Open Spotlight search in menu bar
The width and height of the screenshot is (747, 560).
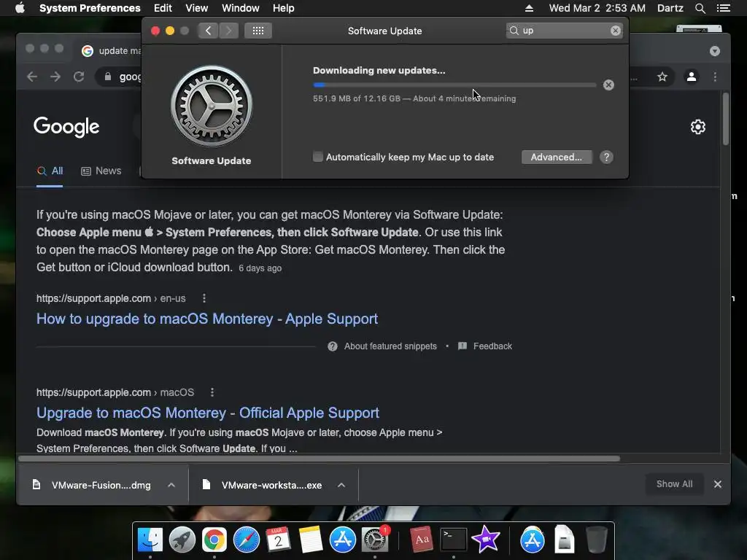point(700,8)
